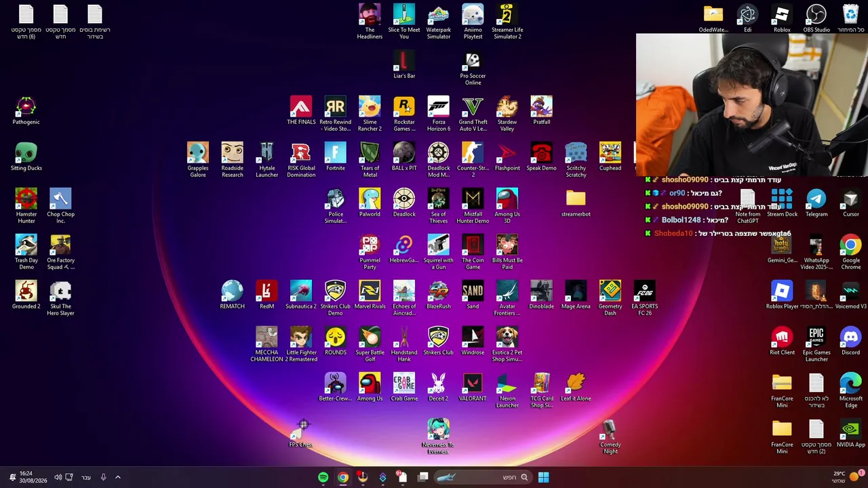Screen dimensions: 868x488
Task: Open Pro Soccer Online icon
Action: pyautogui.click(x=473, y=68)
